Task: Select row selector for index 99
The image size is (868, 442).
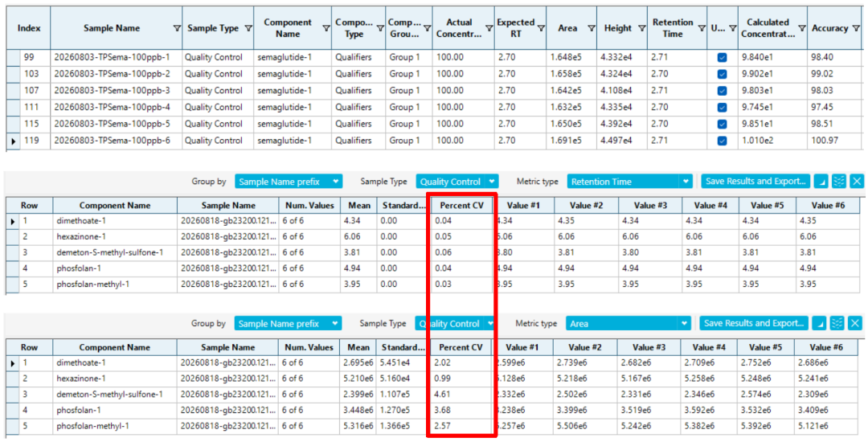Action: pyautogui.click(x=14, y=58)
